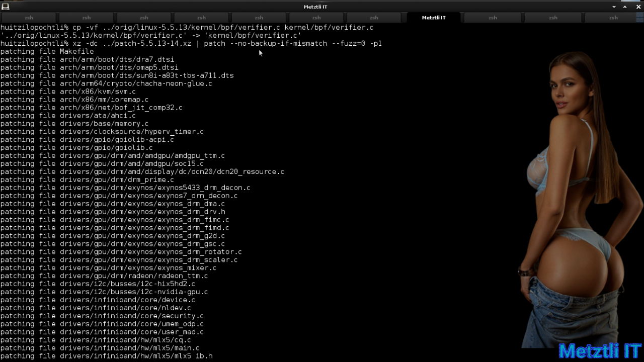Click the line for exynos7_drm_decon.c
Image resolution: width=644 pixels, height=362 pixels.
[119, 196]
